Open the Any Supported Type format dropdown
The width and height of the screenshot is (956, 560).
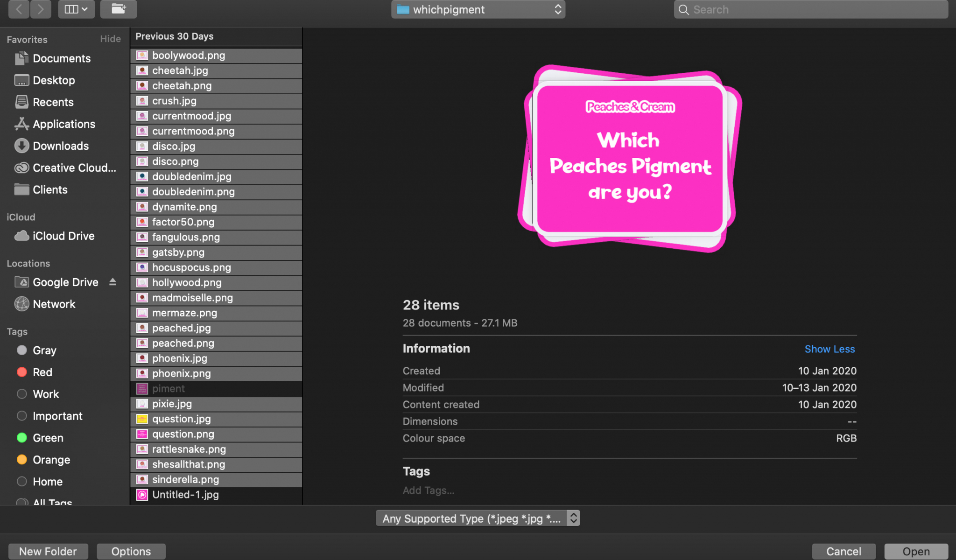click(x=478, y=518)
